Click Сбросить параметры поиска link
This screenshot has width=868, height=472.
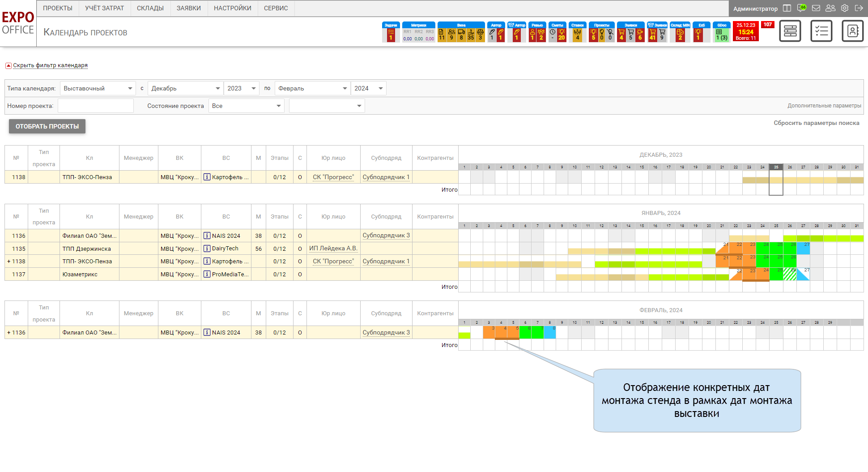click(x=816, y=123)
